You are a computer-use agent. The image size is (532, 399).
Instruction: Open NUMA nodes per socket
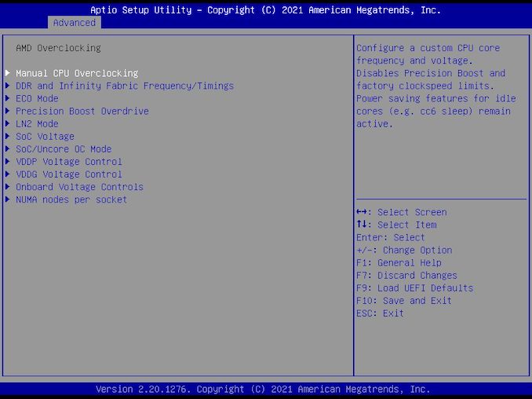[x=71, y=199]
